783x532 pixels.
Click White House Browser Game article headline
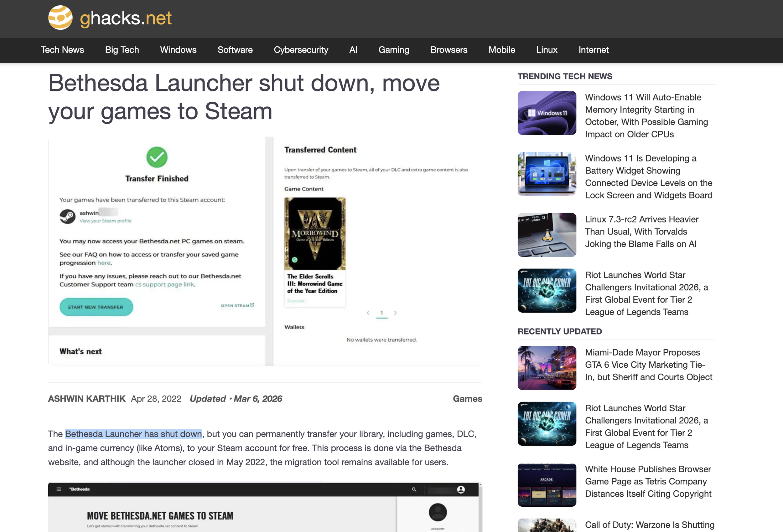(x=648, y=482)
